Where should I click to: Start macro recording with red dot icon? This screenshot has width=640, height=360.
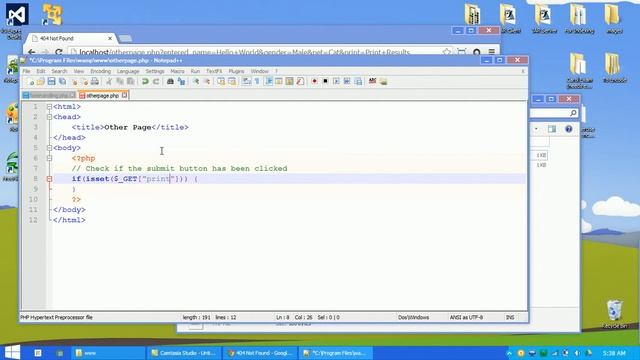(314, 82)
